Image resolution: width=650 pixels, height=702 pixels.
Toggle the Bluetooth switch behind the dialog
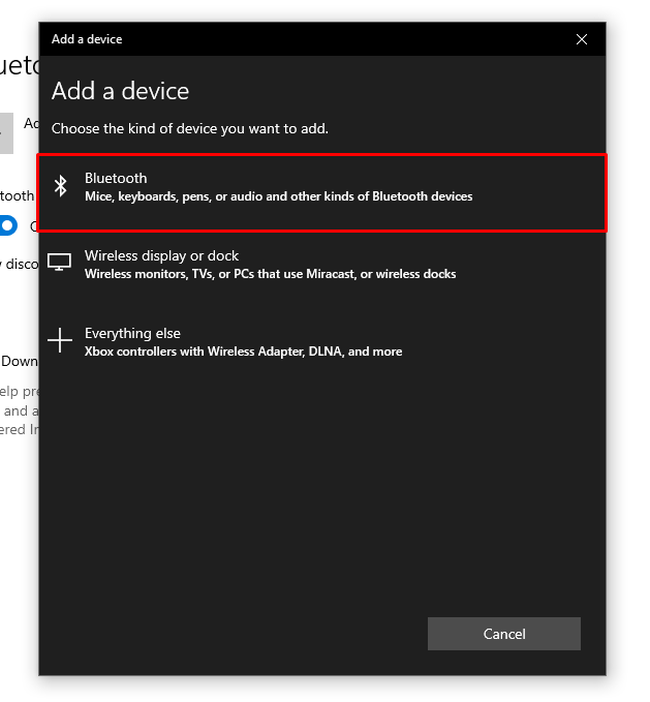[9, 225]
